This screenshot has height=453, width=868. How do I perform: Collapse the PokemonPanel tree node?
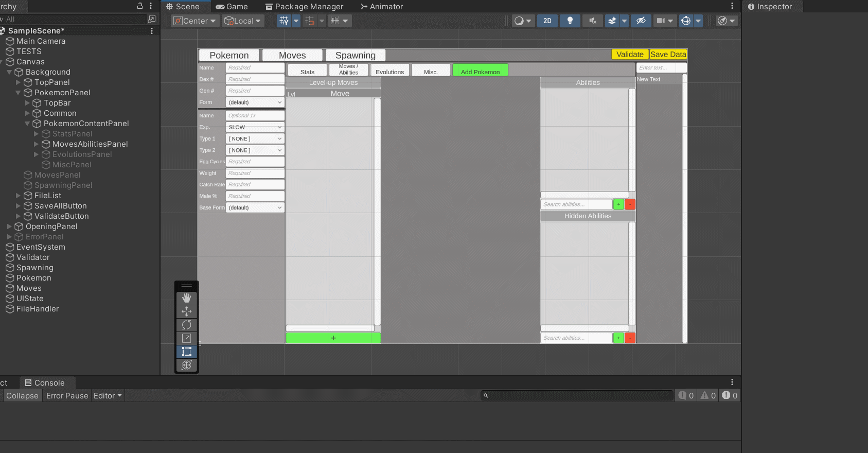[x=18, y=93]
